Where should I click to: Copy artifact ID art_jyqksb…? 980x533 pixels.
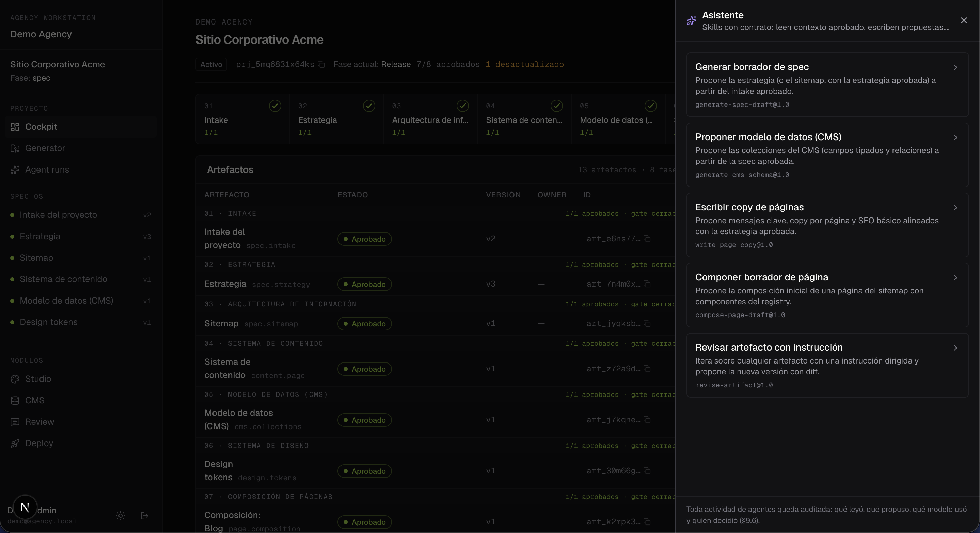point(647,324)
